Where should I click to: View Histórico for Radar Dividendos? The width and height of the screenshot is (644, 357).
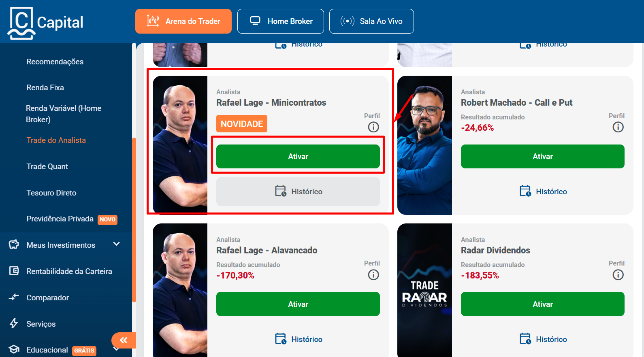pos(543,339)
